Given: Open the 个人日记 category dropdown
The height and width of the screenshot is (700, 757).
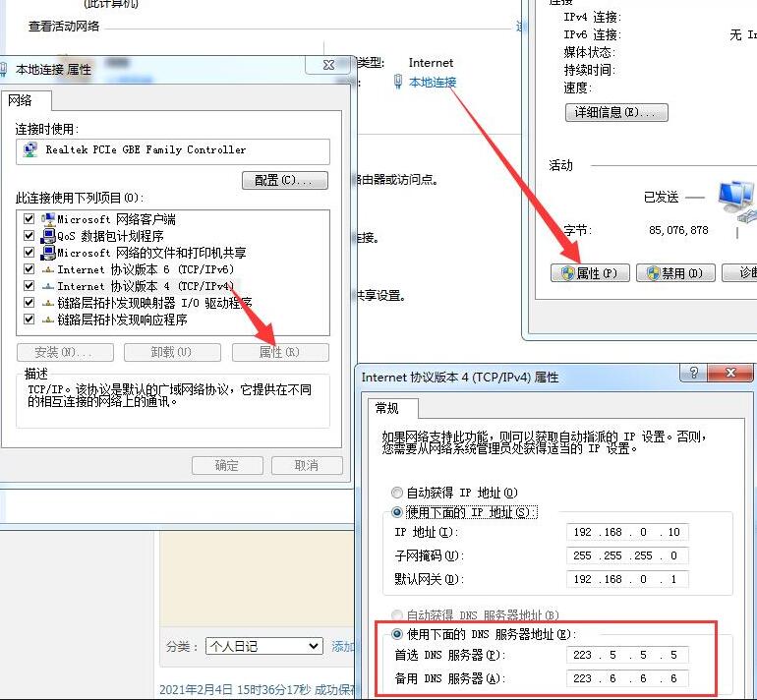Looking at the screenshot, I should 262,646.
